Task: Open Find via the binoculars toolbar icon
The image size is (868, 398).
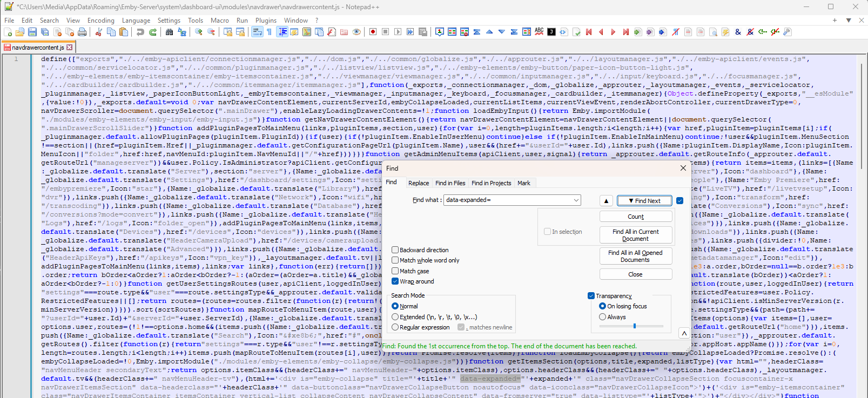Action: click(169, 32)
